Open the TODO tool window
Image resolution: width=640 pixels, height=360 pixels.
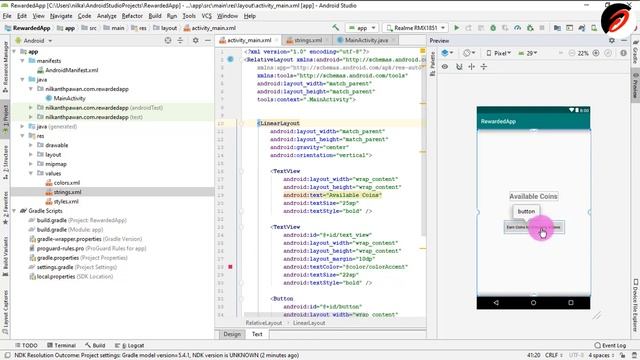click(26, 345)
